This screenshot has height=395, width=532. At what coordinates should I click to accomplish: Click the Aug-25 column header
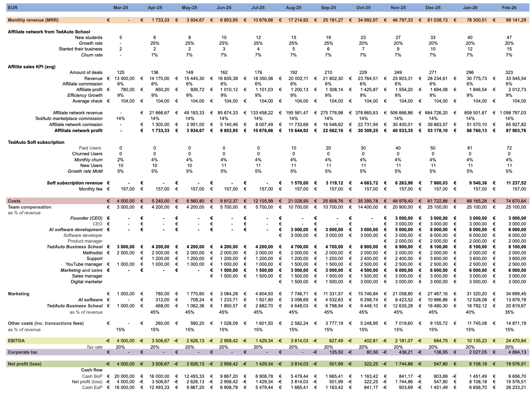(293, 8)
